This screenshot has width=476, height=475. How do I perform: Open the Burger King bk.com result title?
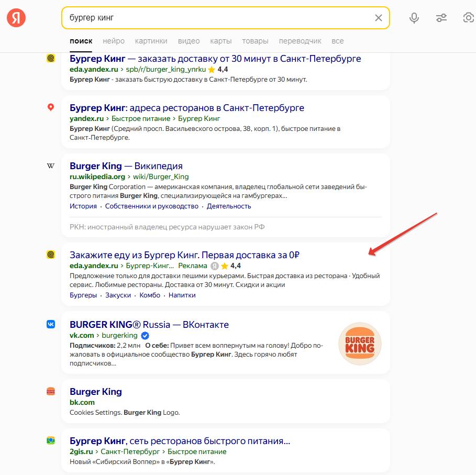[x=96, y=392]
